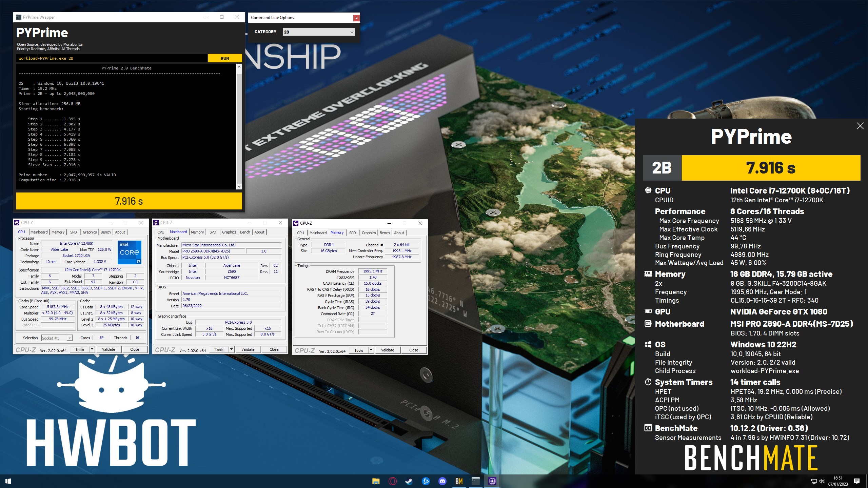
Task: Open the CATEGORY dropdown showing 2B
Action: 319,32
